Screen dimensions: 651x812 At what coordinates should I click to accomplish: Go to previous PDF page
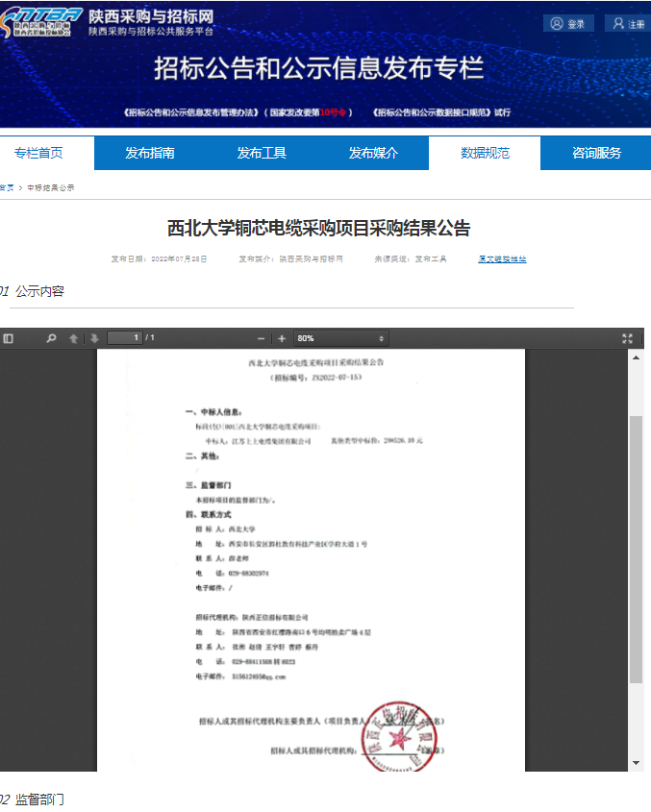click(73, 338)
